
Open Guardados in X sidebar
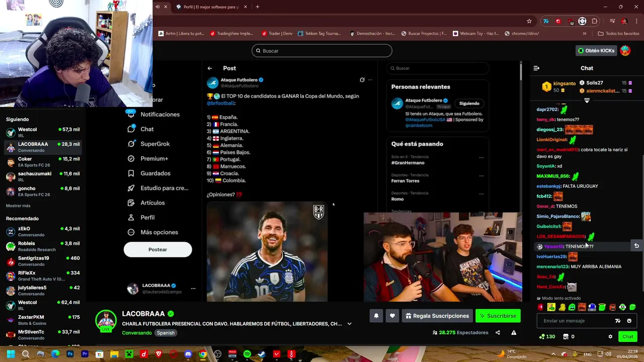[149, 173]
